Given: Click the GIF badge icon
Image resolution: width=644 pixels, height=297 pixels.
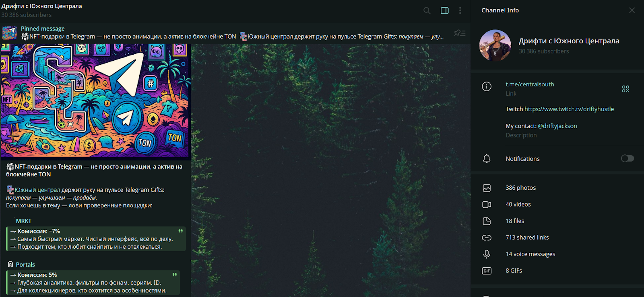Looking at the screenshot, I should [x=487, y=271].
